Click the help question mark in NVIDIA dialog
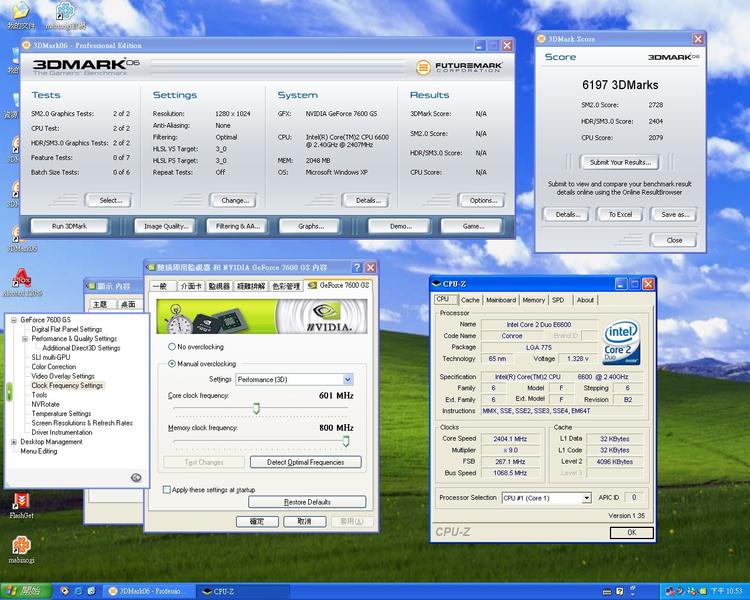Viewport: 750px width, 600px height. (357, 267)
